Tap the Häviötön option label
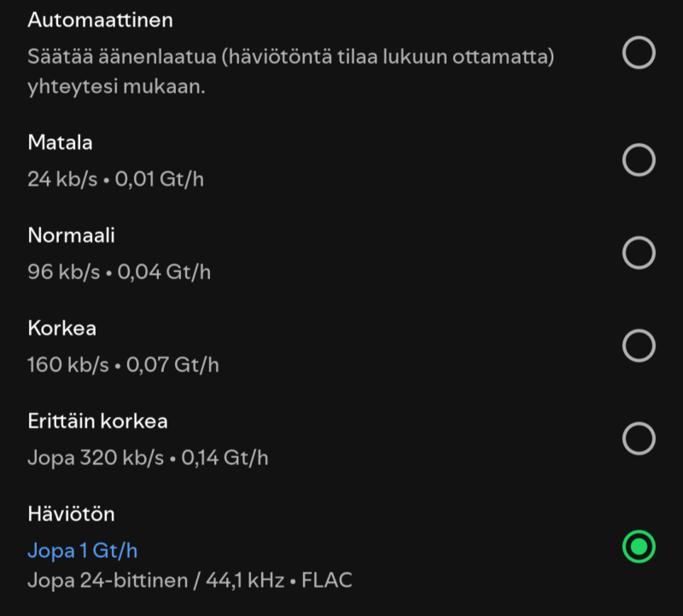This screenshot has height=616, width=683. 71,514
